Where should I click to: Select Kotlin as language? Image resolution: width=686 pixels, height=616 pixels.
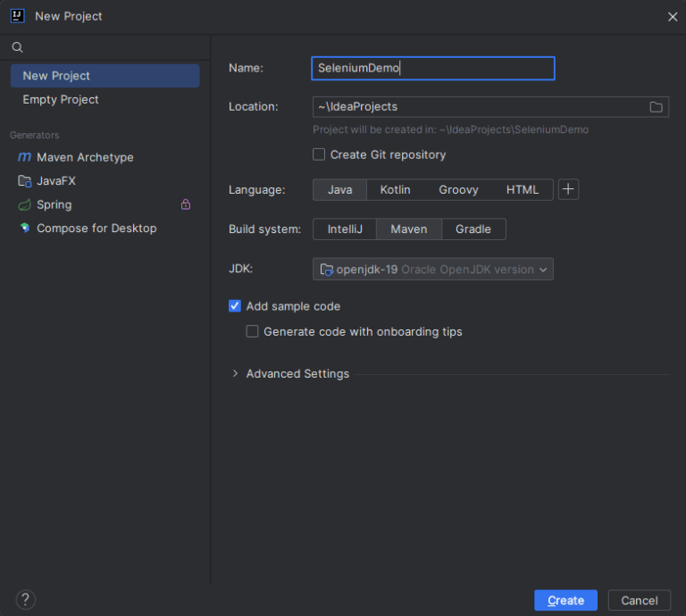pyautogui.click(x=395, y=190)
